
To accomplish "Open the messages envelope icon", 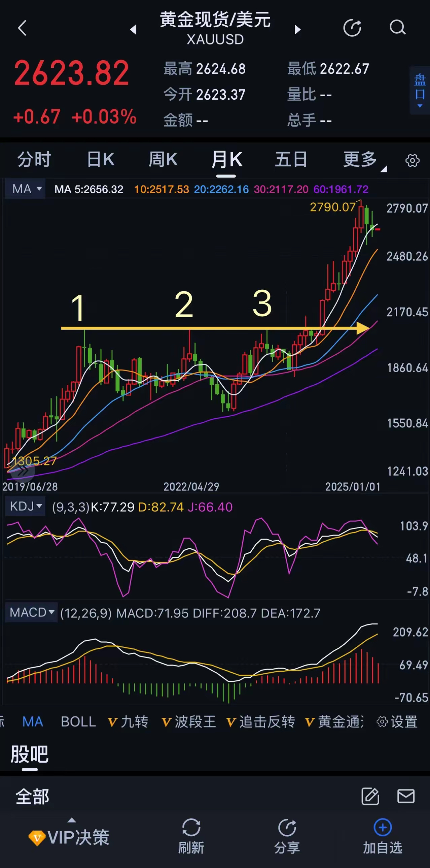I will tap(406, 796).
